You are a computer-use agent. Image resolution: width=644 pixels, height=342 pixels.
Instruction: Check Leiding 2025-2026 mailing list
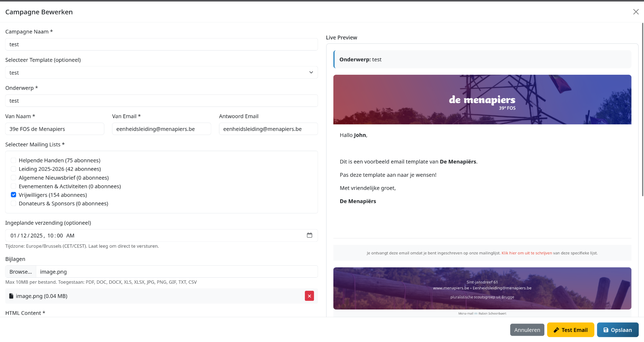13,169
